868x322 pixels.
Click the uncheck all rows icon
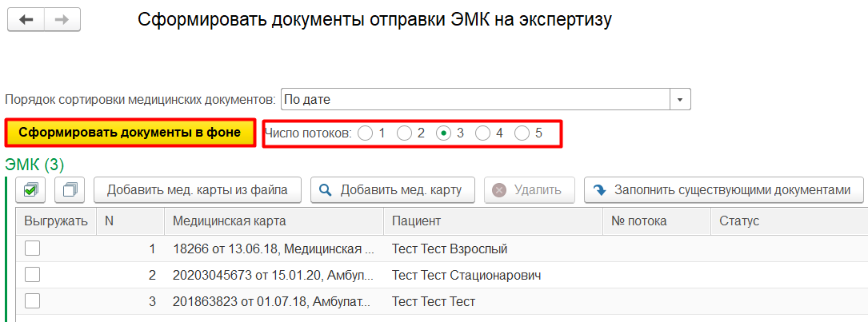pos(70,190)
